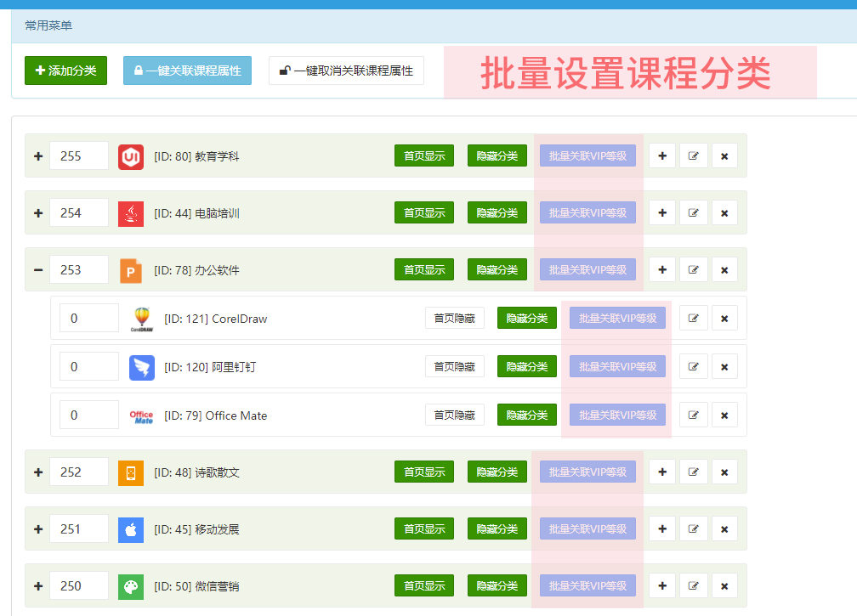Collapse the 办公软件 category row

coord(38,270)
